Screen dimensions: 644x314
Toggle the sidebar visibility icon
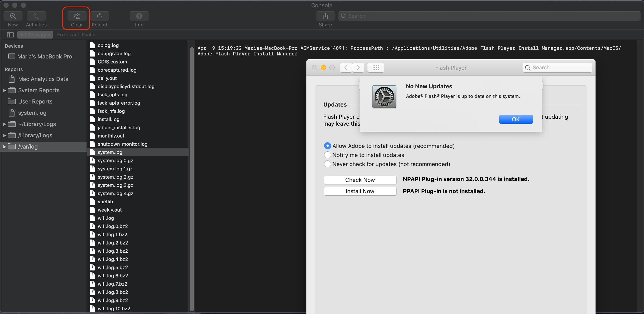[10, 35]
